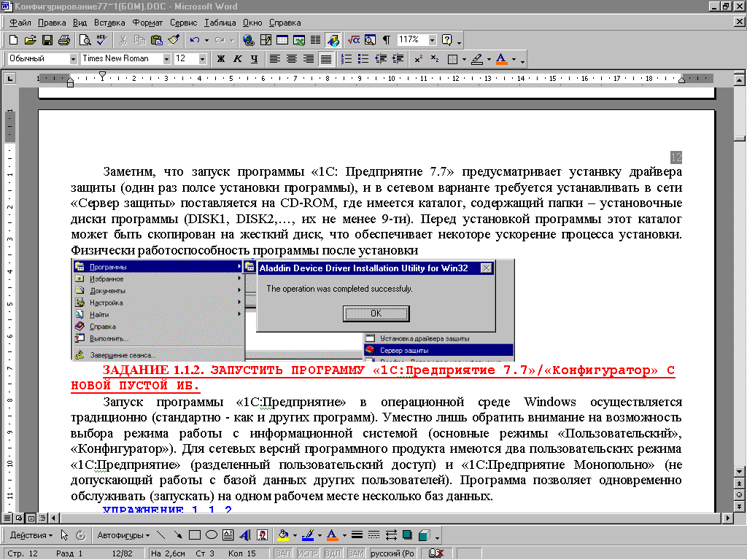Viewport: 747px width, 560px height.
Task: Open highlight color dropdown arrow
Action: point(489,59)
